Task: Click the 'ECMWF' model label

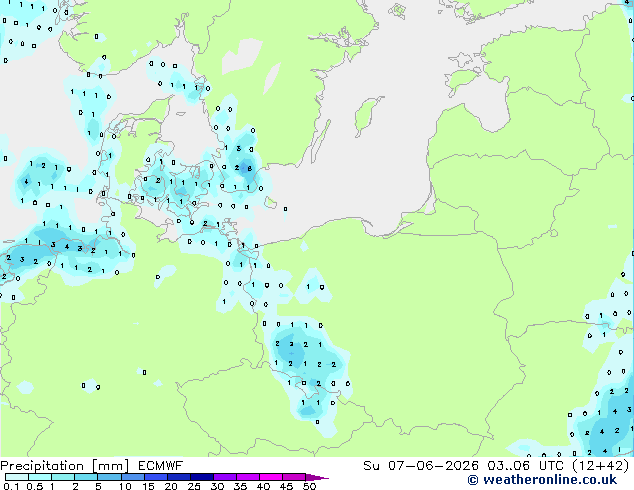Action: pyautogui.click(x=161, y=466)
